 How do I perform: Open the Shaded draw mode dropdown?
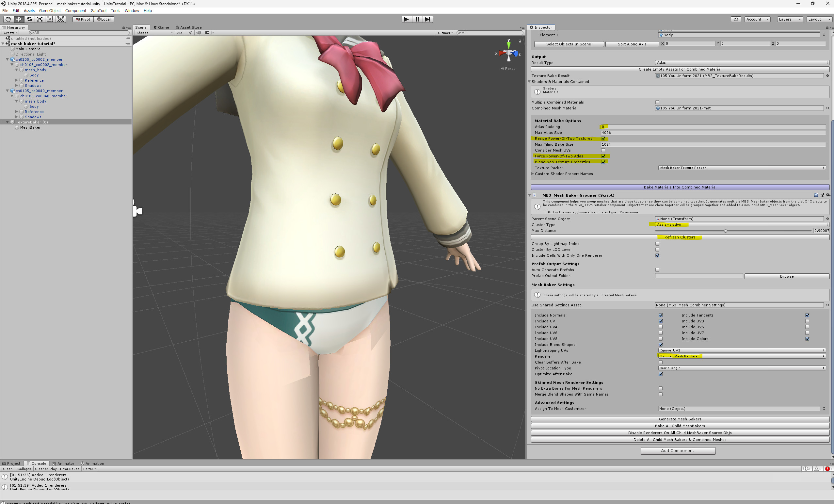tap(154, 33)
